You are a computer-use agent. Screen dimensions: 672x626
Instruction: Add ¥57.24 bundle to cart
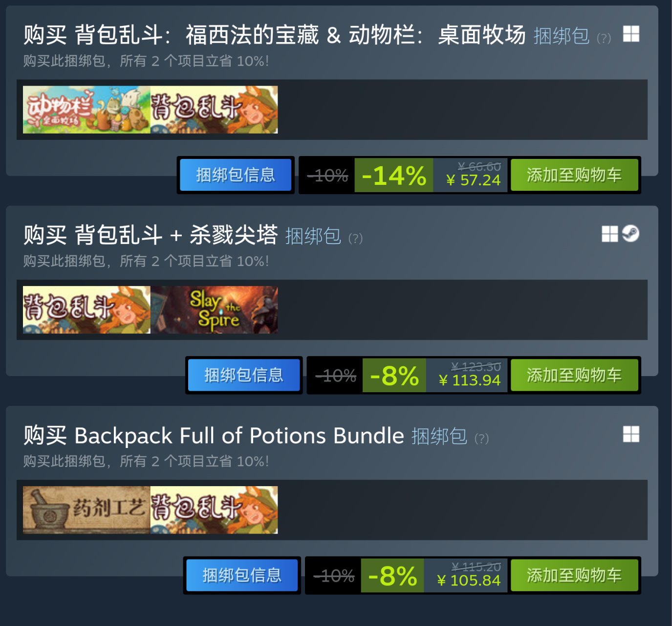(x=574, y=175)
